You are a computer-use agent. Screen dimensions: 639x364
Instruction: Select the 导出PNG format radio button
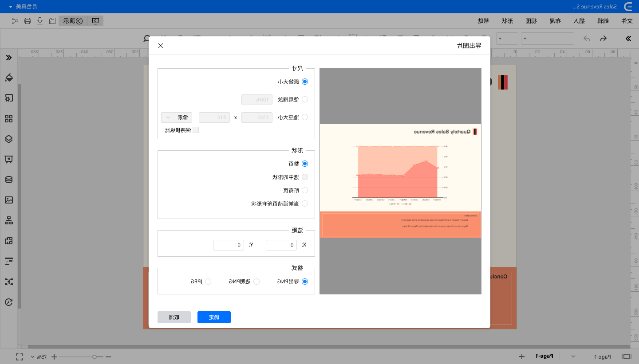click(x=305, y=282)
